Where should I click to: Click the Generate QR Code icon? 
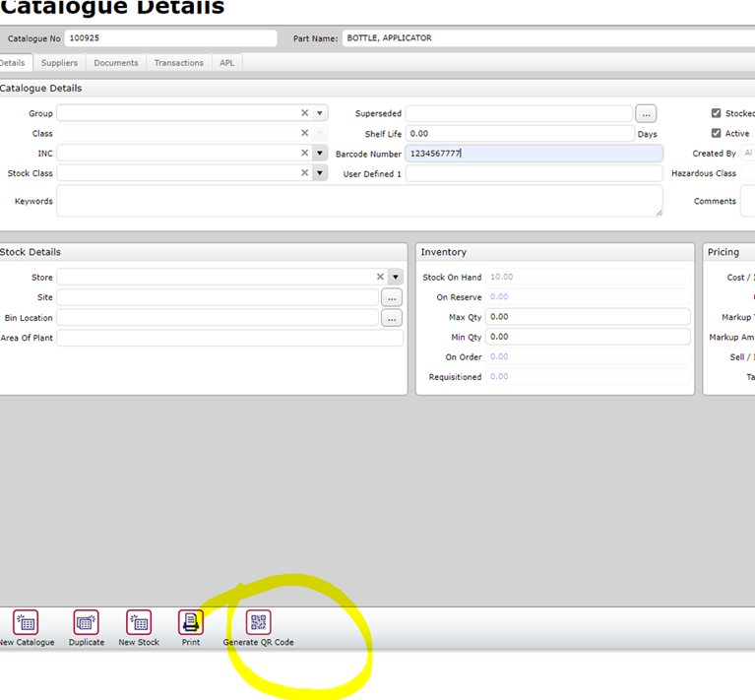coord(258,622)
